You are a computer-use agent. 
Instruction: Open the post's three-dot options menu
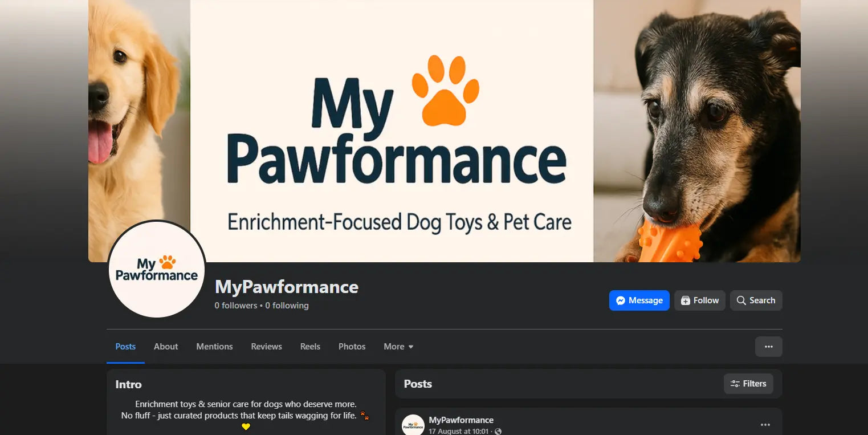765,425
